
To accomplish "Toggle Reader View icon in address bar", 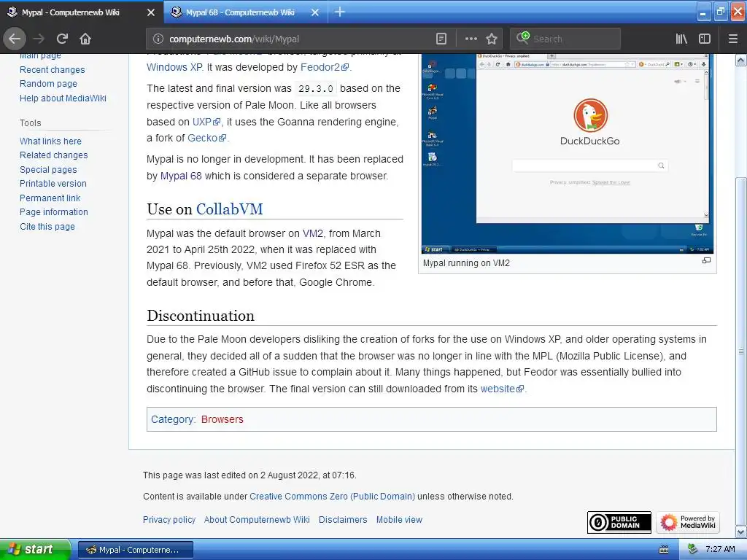I will pos(441,39).
